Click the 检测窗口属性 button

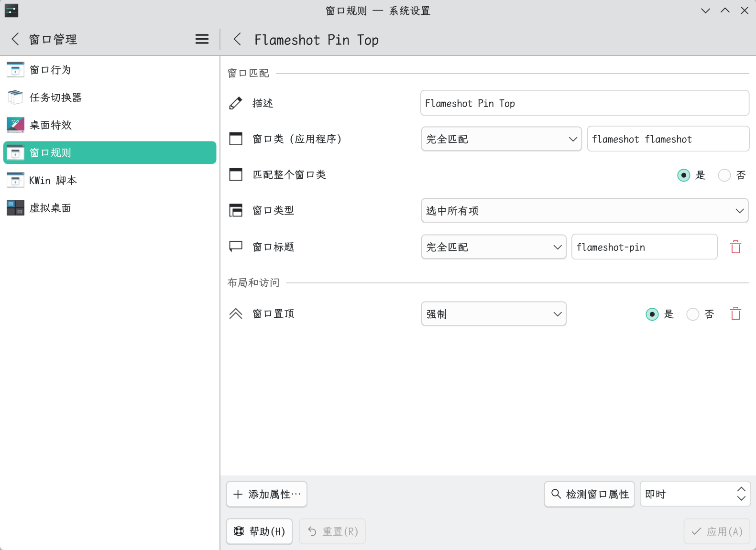point(589,494)
